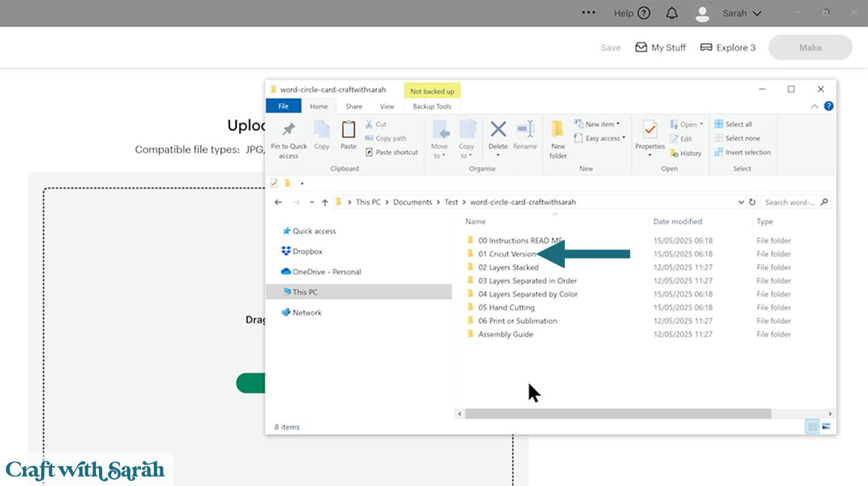868x486 pixels.
Task: Open the Share ribbon tab
Action: (354, 106)
